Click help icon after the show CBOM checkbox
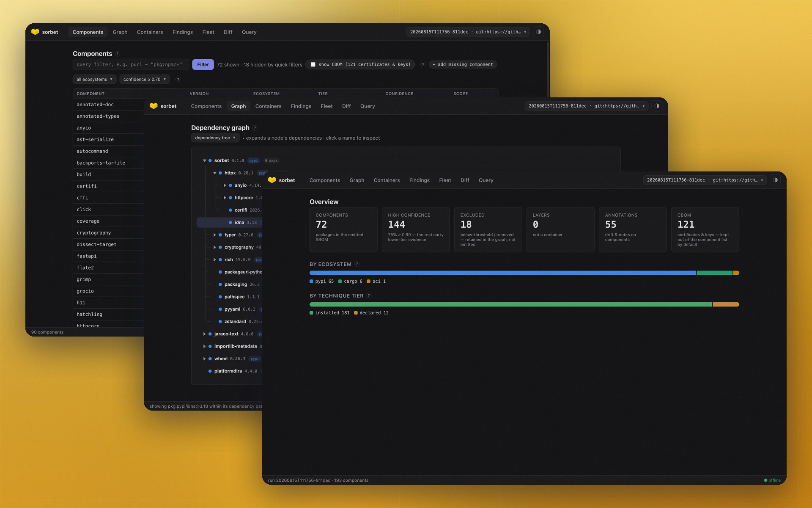The image size is (812, 508). coord(422,64)
